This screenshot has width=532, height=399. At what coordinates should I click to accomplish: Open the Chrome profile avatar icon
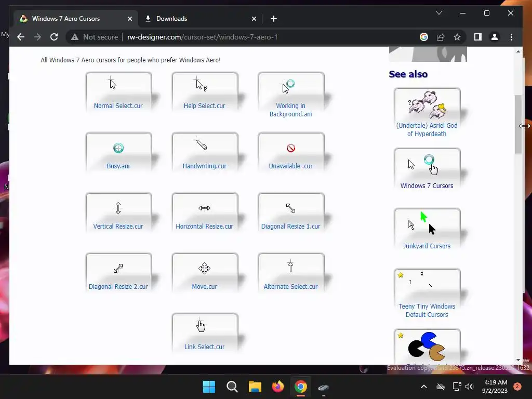tap(495, 37)
